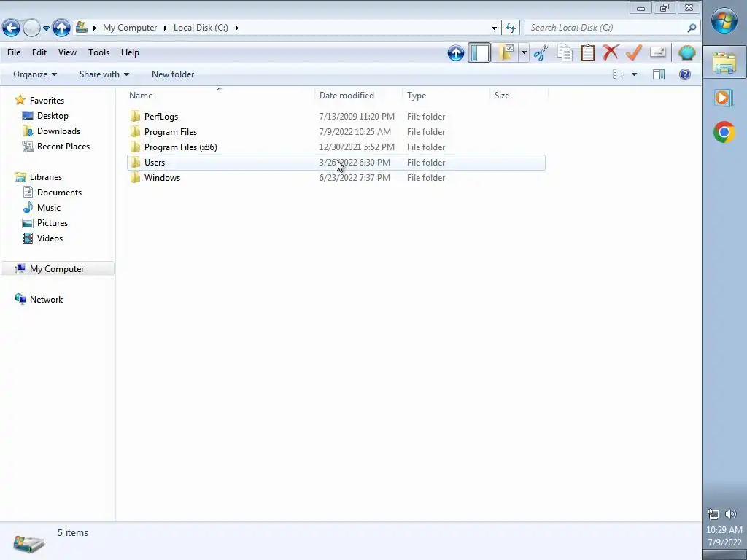747x560 pixels.
Task: Expand the arrow after Local Disk (C:)
Action: click(x=236, y=28)
